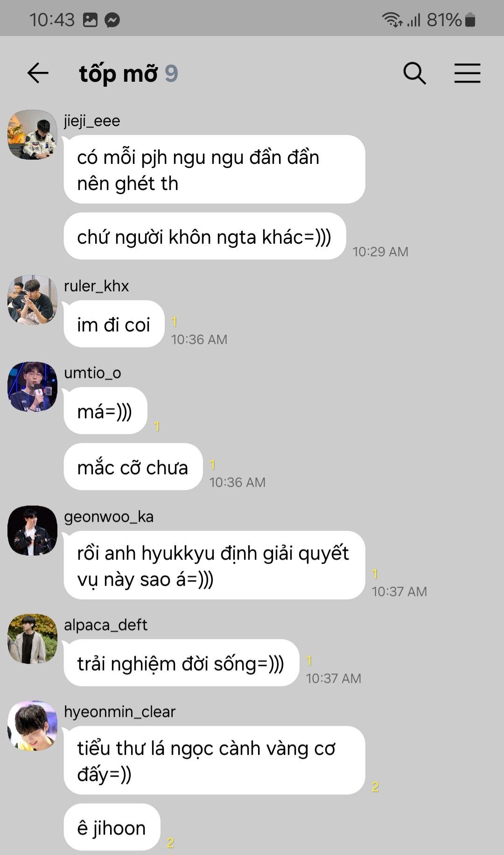This screenshot has width=504, height=855.
Task: Open chat search with magnifier icon
Action: [x=414, y=73]
